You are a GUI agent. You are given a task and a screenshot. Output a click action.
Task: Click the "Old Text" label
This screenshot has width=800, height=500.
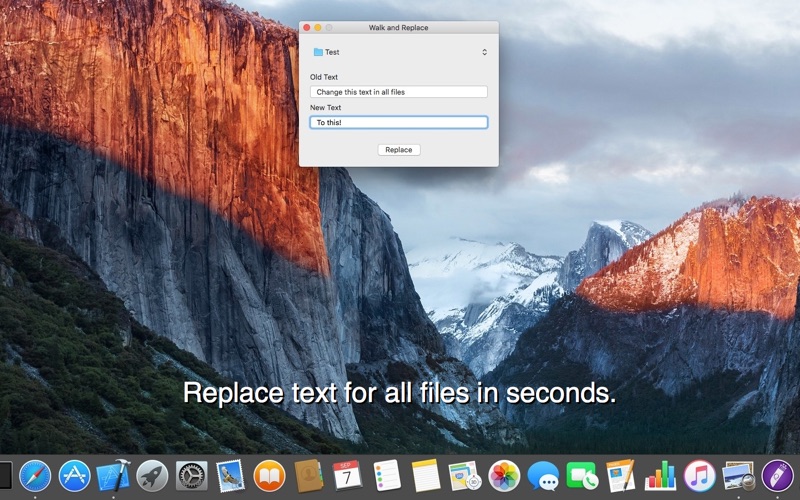[x=324, y=77]
